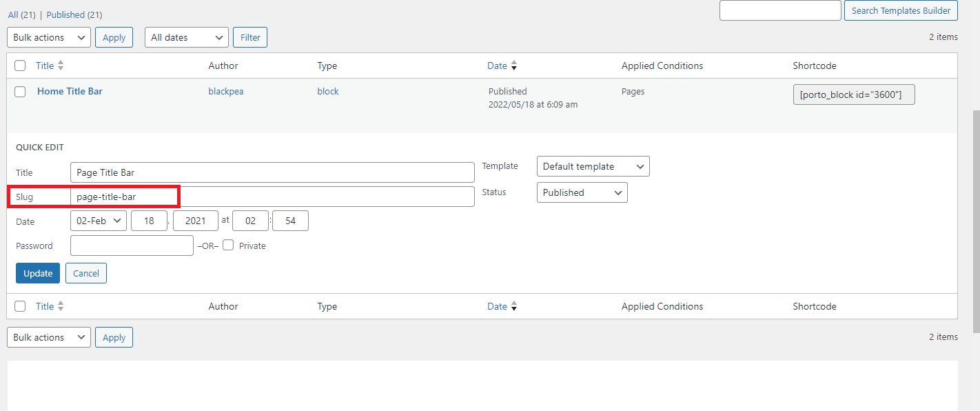Viewport: 980px width, 411px height.
Task: Open the month dropdown showing 02-Feb
Action: pyautogui.click(x=99, y=221)
